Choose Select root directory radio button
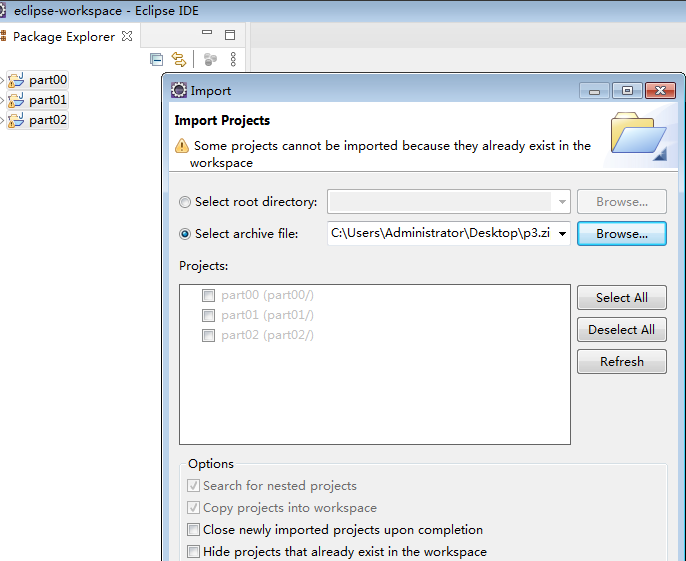 [x=185, y=202]
